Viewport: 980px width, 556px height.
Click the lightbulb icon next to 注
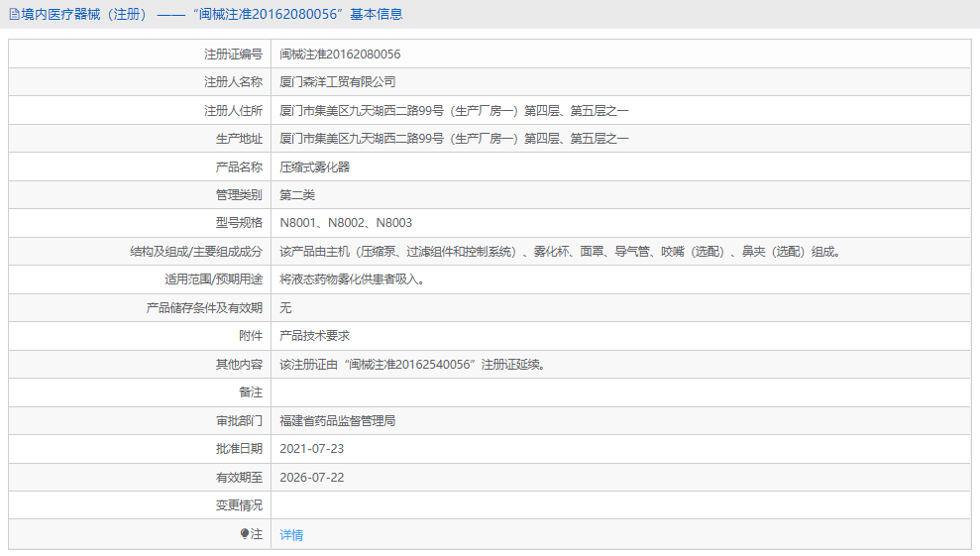coord(245,533)
